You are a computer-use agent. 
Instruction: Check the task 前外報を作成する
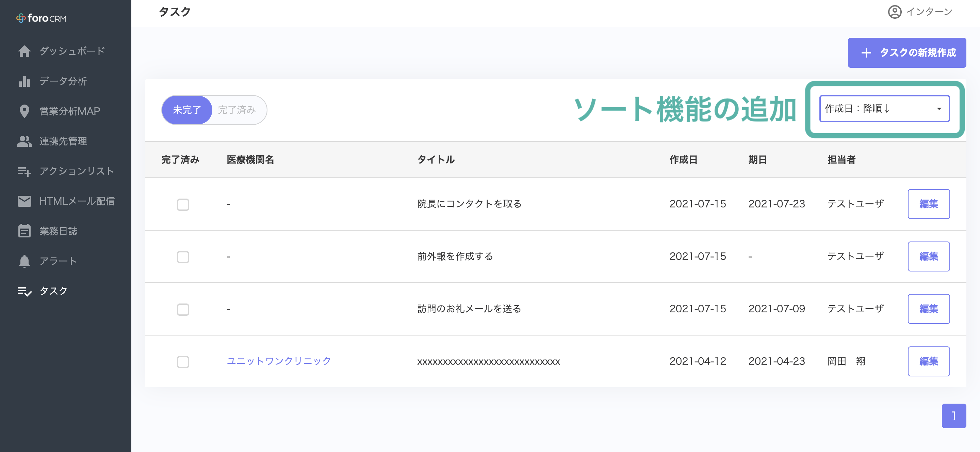(183, 257)
